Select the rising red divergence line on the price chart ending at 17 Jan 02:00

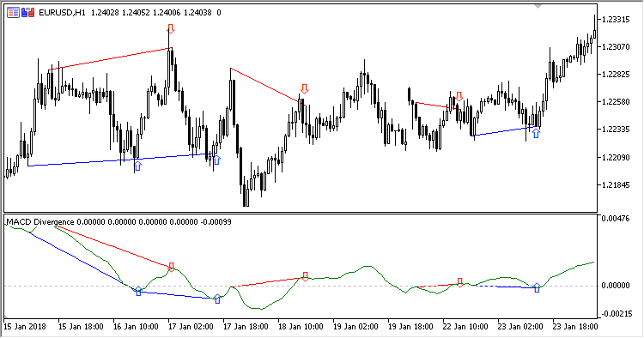tap(110, 58)
